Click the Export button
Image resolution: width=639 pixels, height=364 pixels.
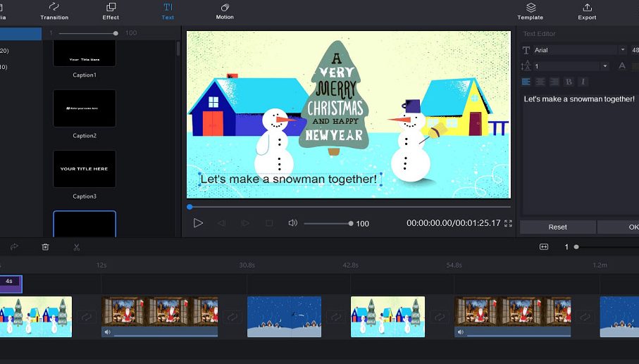(x=587, y=11)
